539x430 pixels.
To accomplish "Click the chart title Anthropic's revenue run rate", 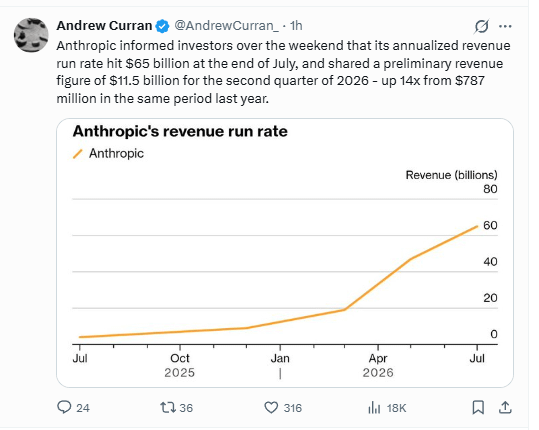I will [x=180, y=131].
